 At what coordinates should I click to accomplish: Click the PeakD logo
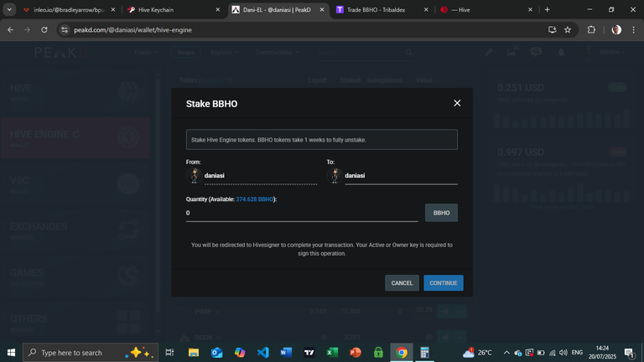pos(60,53)
